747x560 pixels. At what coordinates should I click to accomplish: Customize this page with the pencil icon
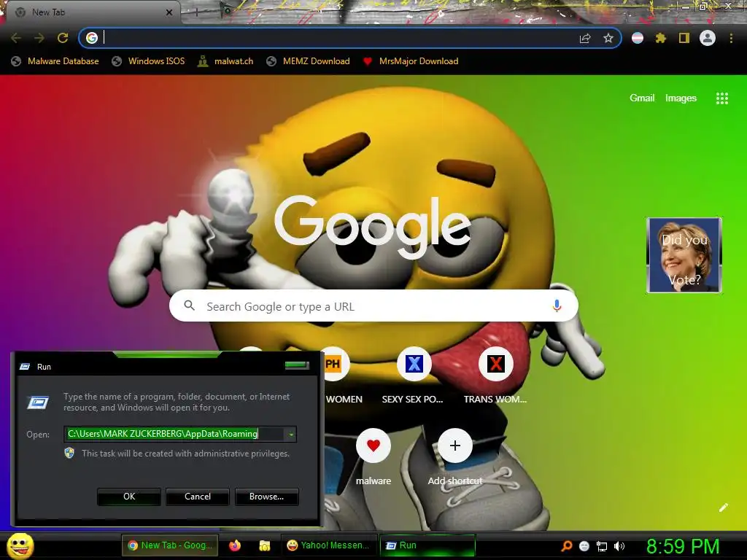click(723, 507)
